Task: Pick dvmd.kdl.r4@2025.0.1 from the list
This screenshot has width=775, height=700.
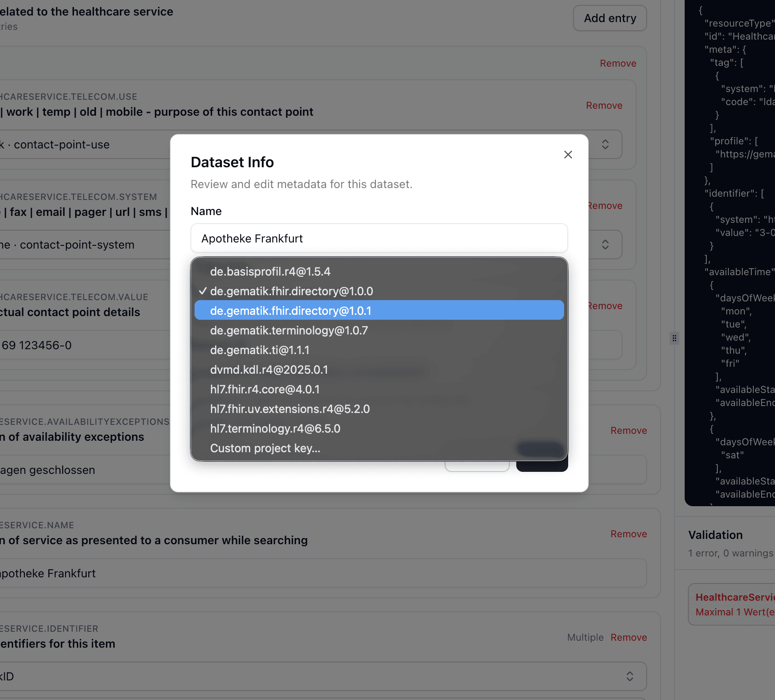Action: [269, 370]
